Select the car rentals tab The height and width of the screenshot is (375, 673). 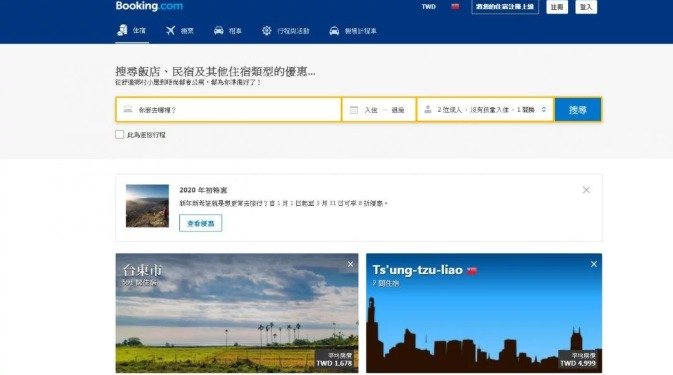[x=228, y=31]
